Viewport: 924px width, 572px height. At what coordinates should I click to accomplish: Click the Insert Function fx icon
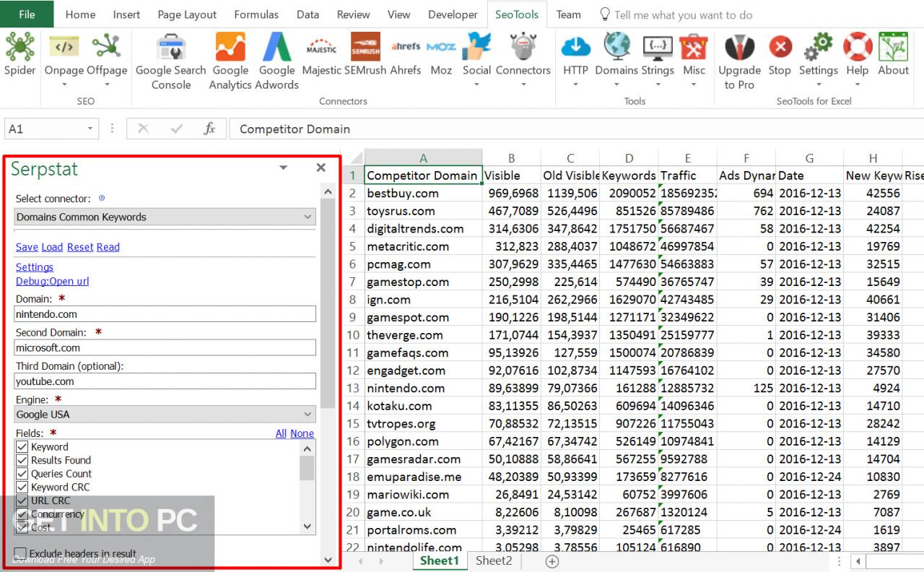coord(209,129)
